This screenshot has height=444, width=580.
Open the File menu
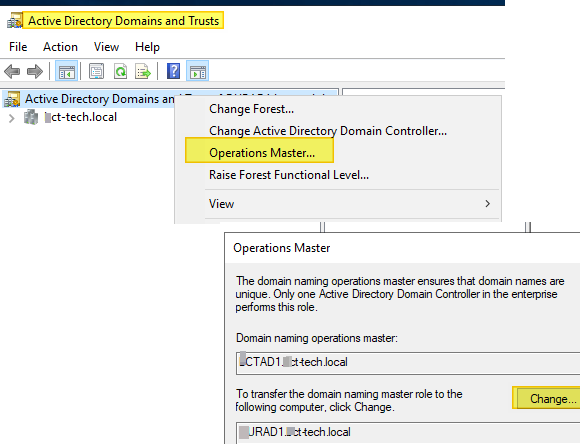[x=18, y=47]
